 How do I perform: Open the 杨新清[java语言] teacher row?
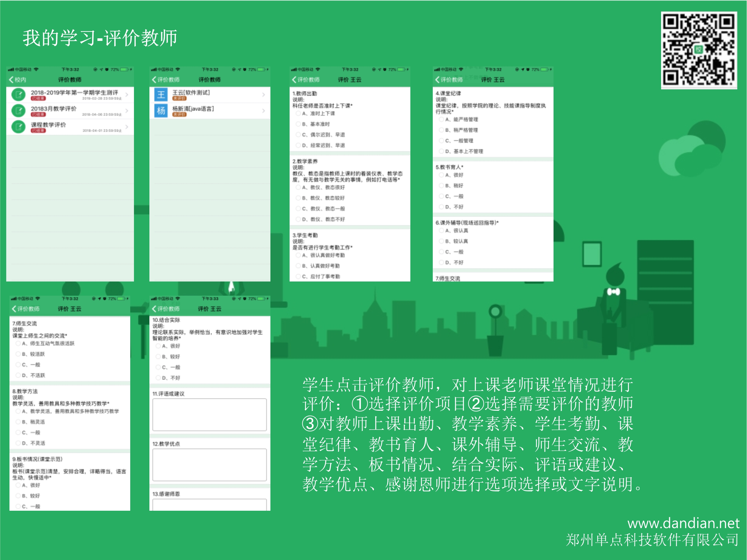210,111
